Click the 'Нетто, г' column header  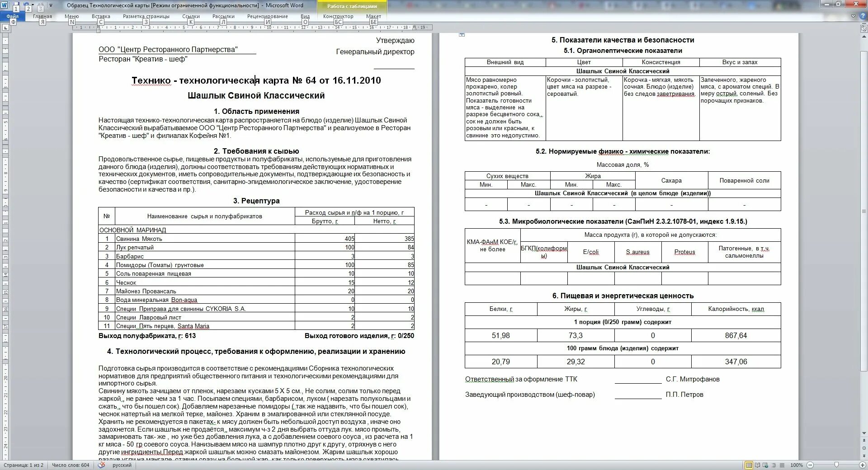click(x=384, y=221)
